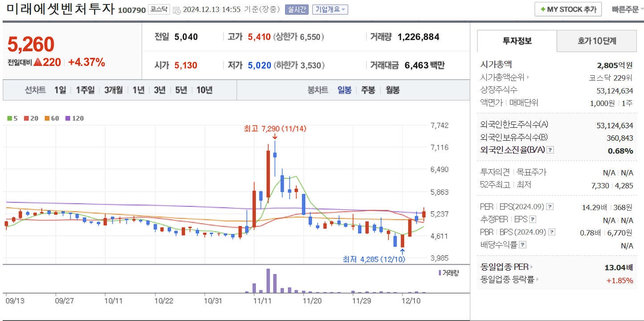
Task: Switch to the 호가 10단계 tab
Action: tap(597, 41)
